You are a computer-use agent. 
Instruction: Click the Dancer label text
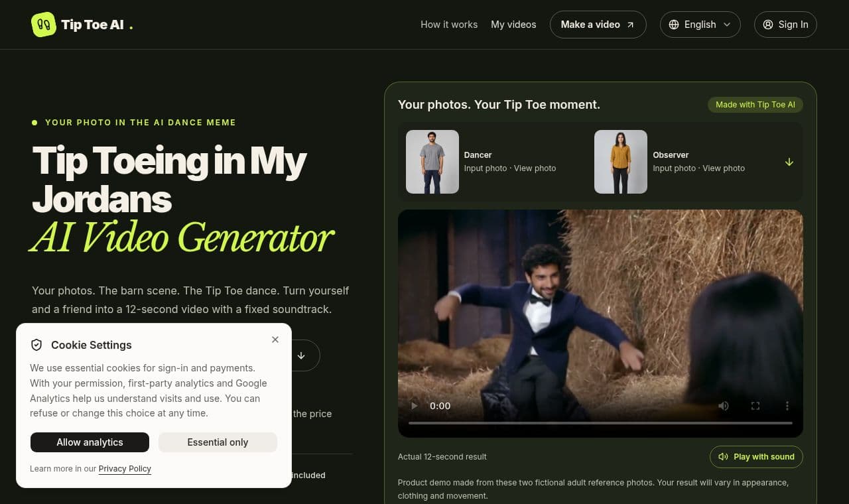478,155
